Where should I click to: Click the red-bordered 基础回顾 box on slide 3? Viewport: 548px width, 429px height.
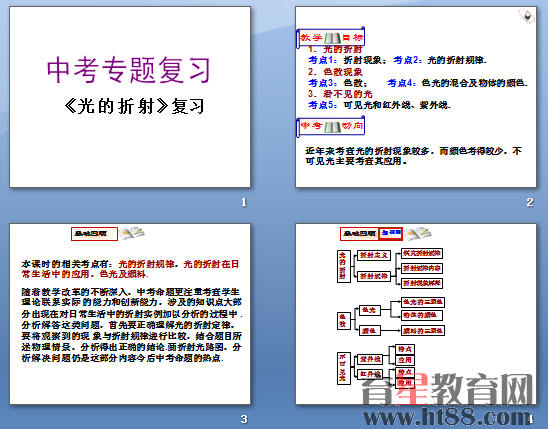click(x=94, y=234)
